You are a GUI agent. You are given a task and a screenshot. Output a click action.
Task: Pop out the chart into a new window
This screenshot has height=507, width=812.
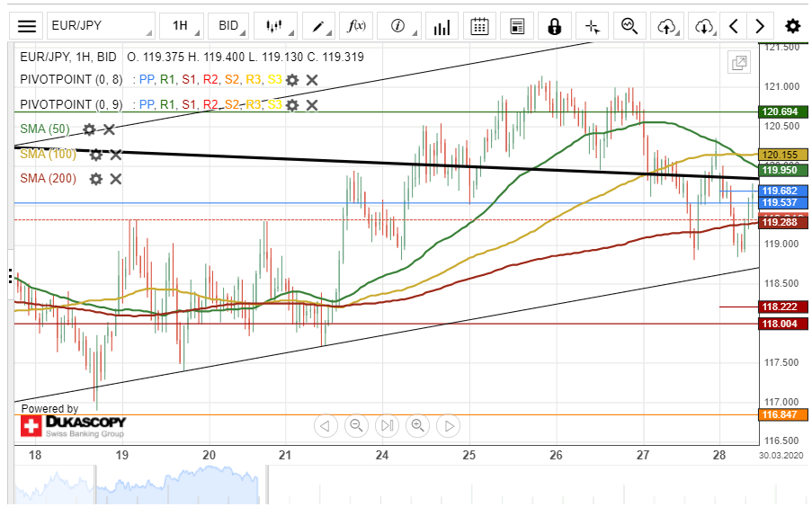(x=739, y=62)
